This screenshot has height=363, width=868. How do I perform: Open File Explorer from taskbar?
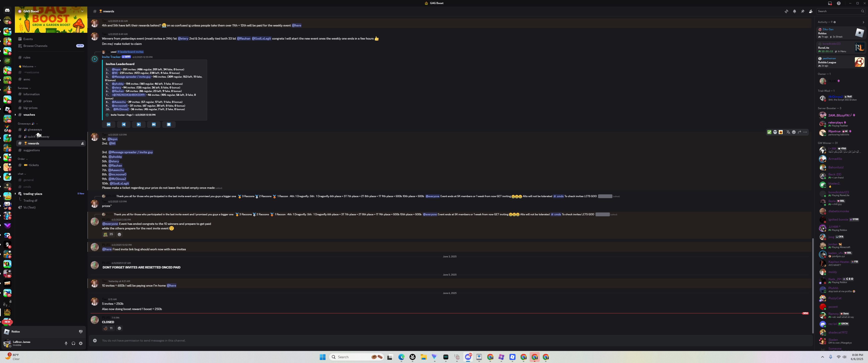(424, 357)
